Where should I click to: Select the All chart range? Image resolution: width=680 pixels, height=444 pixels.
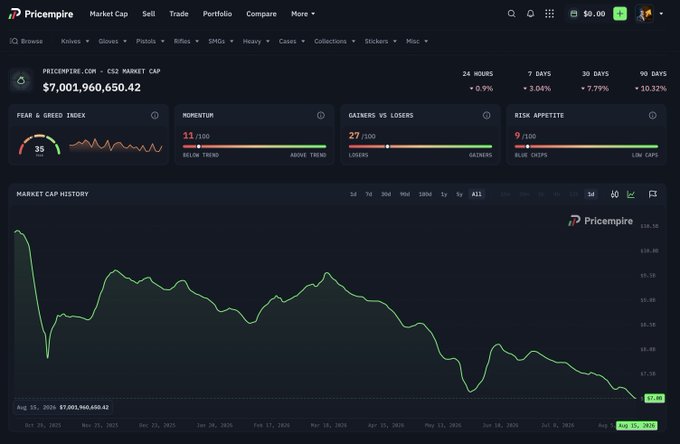coord(477,194)
